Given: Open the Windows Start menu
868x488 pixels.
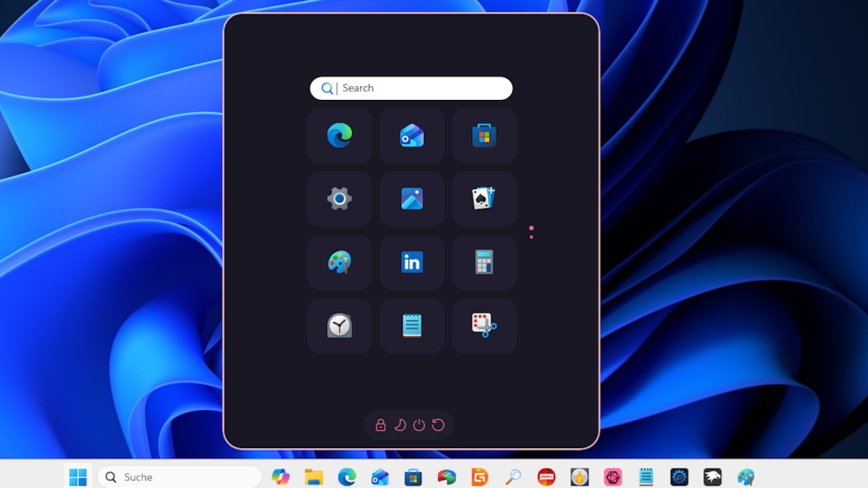Looking at the screenshot, I should (77, 477).
